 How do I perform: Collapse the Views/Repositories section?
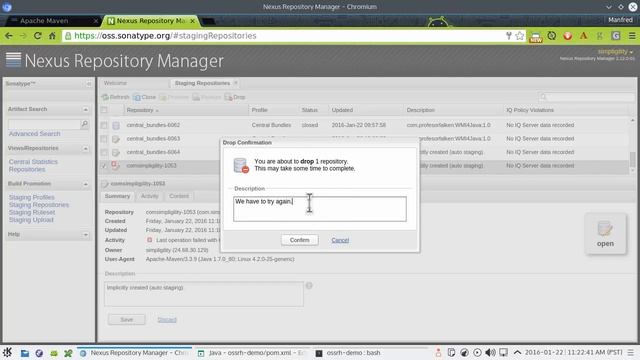click(x=85, y=149)
